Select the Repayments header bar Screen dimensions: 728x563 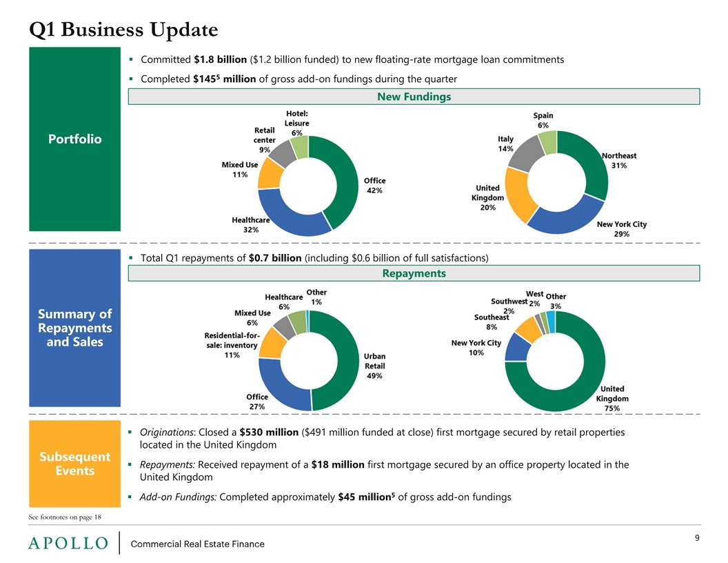click(x=414, y=273)
